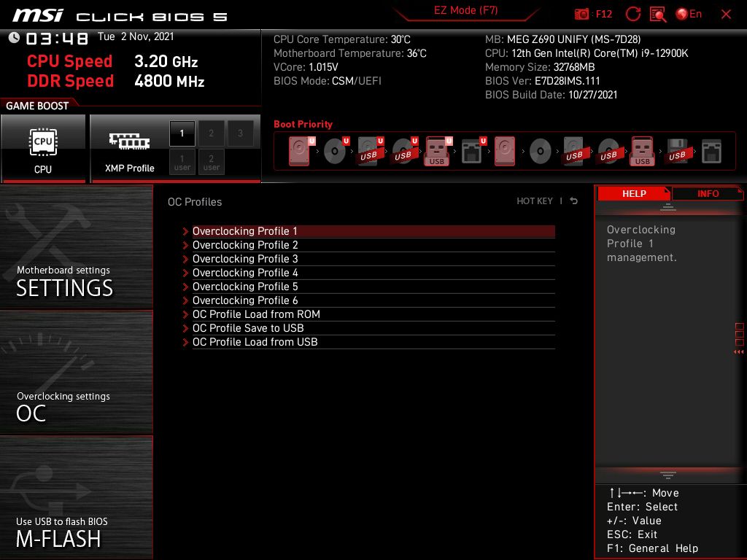This screenshot has width=747, height=560.
Task: Select the legacy USB key boot icon
Action: click(643, 152)
